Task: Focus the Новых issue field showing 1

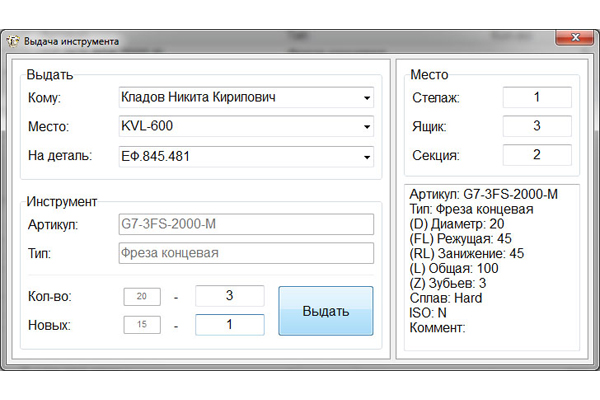Action: point(230,325)
